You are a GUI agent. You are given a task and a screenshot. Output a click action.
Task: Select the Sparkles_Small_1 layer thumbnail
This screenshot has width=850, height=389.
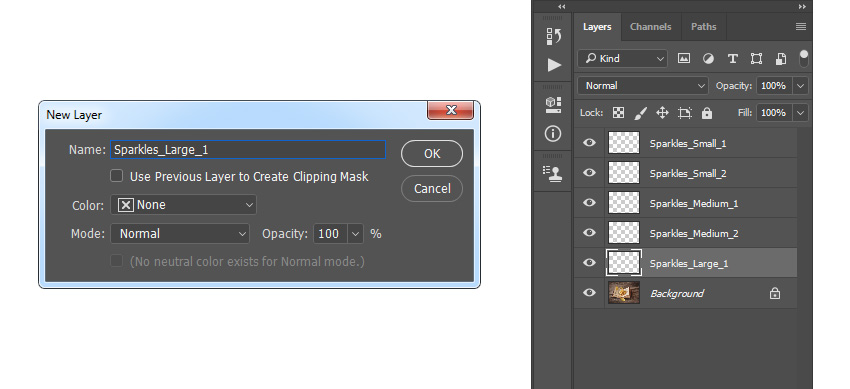[x=624, y=143]
